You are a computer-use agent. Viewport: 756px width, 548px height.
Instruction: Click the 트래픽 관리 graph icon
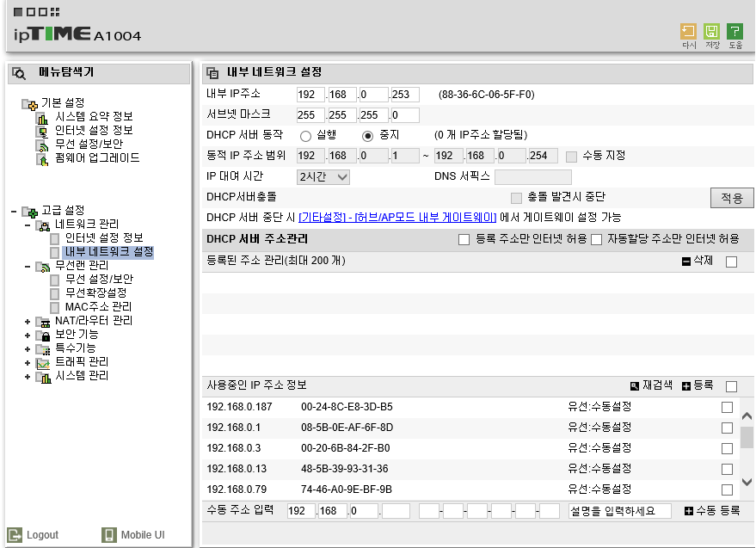pyautogui.click(x=43, y=363)
